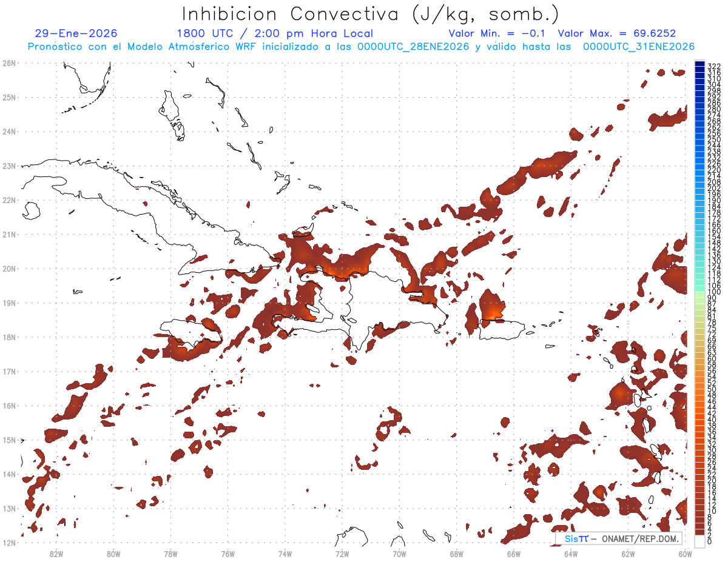Click the 13N latitude label
Screen dimensions: 728x562
click(x=9, y=508)
